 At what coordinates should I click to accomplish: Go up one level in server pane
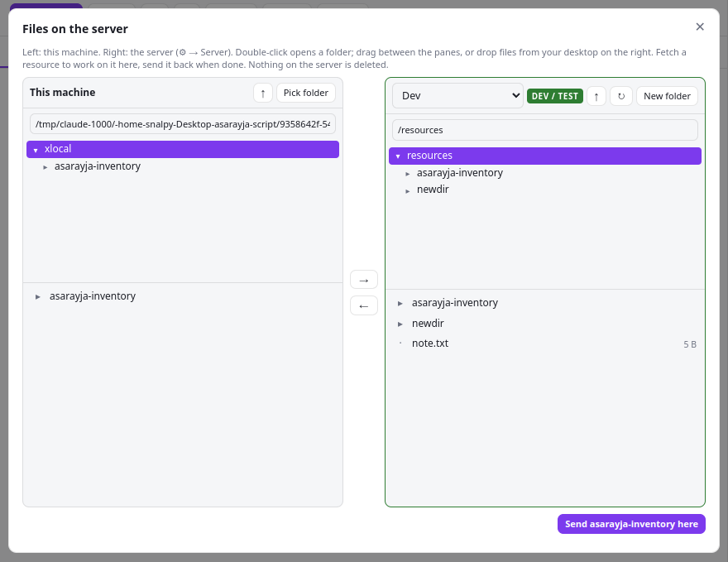(596, 96)
